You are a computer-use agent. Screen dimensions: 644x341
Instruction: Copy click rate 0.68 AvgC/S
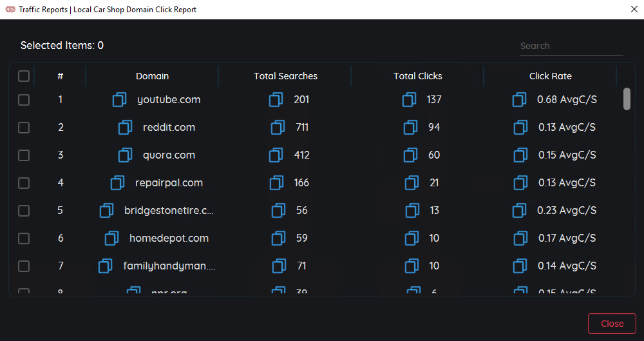pos(520,99)
